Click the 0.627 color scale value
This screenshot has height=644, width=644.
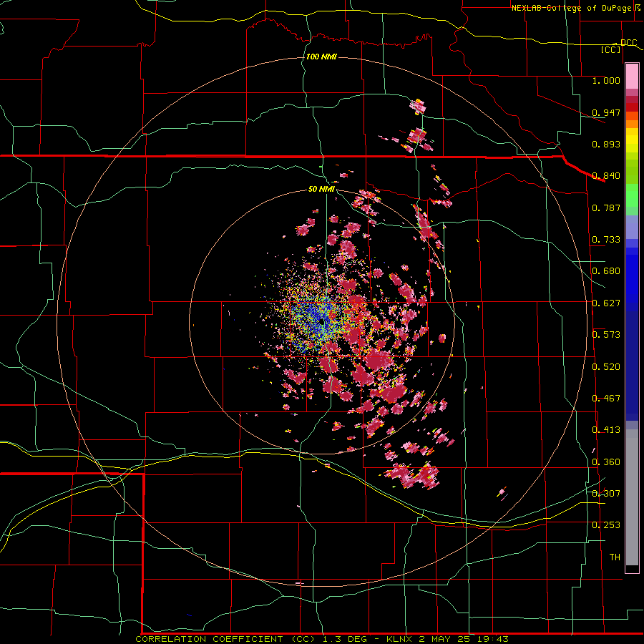(x=606, y=303)
